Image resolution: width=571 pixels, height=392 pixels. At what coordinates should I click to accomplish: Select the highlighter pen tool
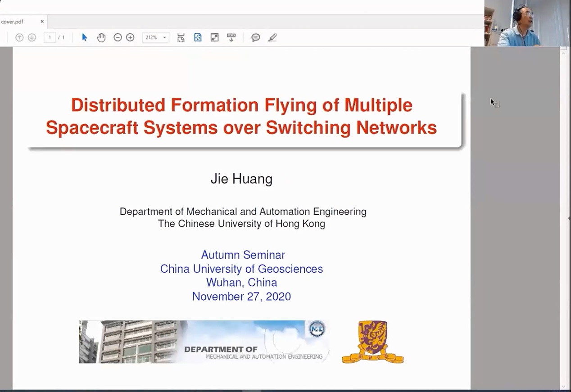(x=272, y=38)
